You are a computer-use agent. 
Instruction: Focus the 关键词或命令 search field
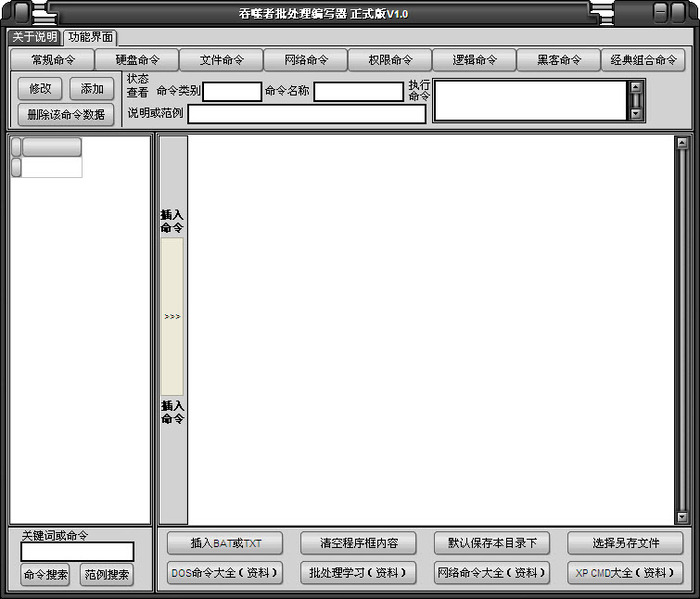[77, 552]
